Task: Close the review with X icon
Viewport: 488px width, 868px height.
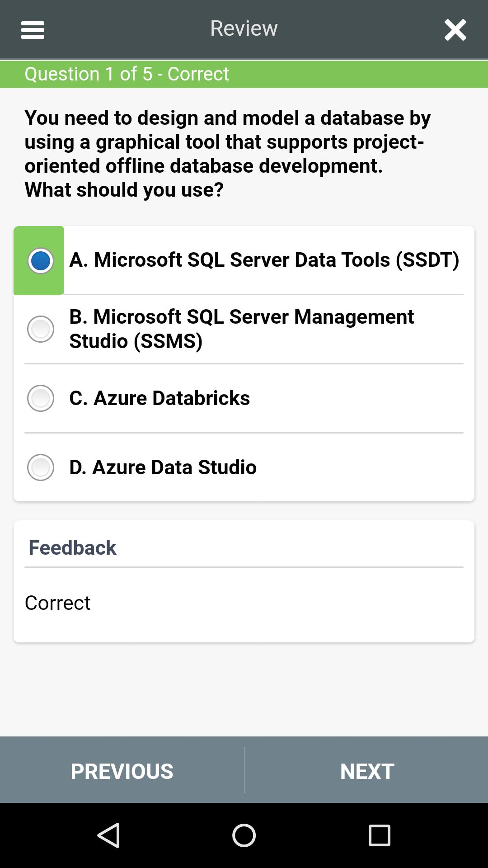Action: coord(455,30)
